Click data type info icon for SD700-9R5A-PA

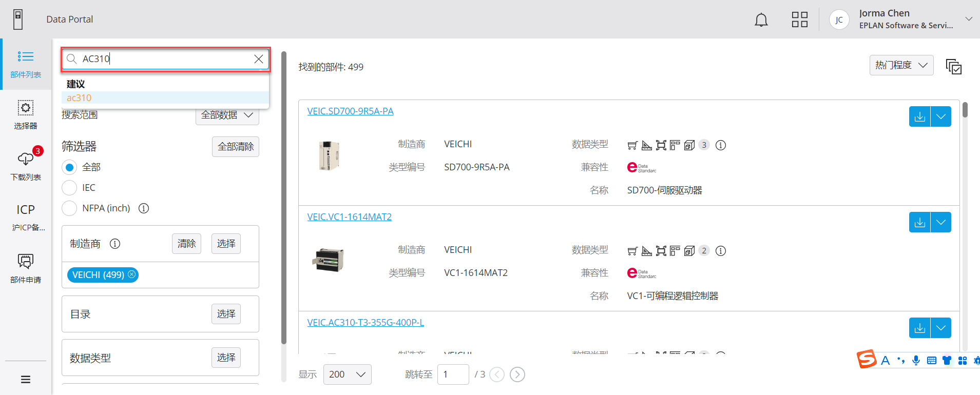(721, 145)
